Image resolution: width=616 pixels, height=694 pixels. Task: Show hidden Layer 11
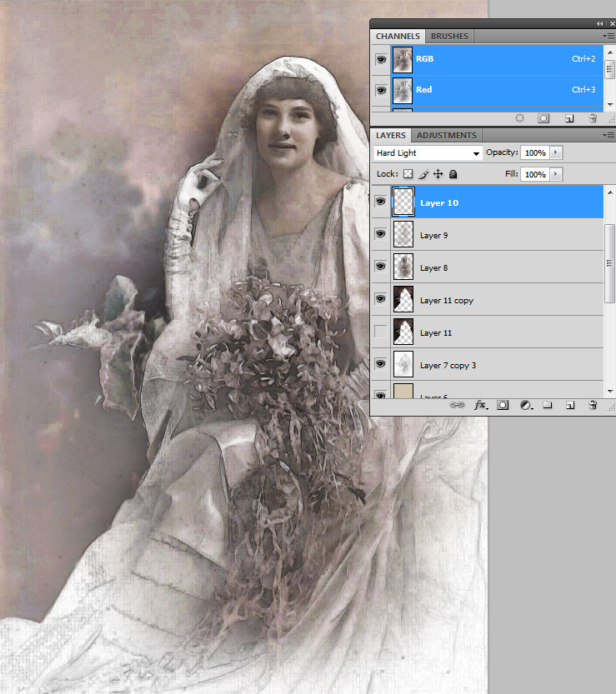pos(380,331)
